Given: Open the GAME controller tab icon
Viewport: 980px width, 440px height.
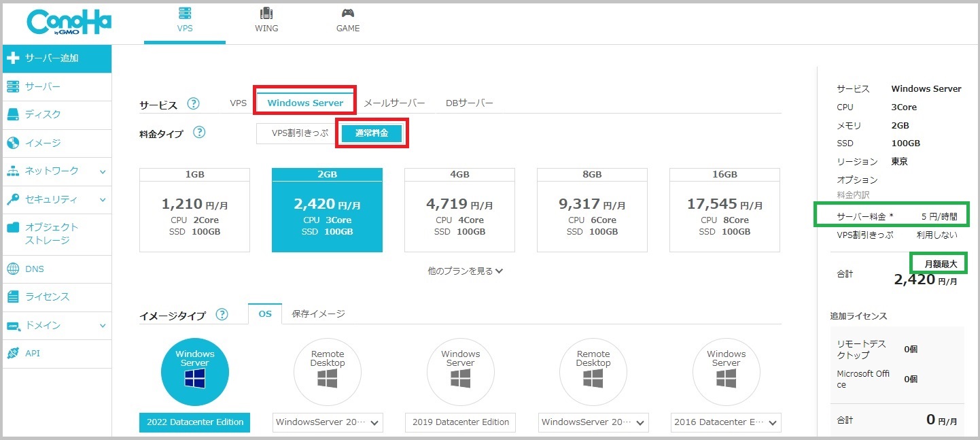Looking at the screenshot, I should pos(347,13).
